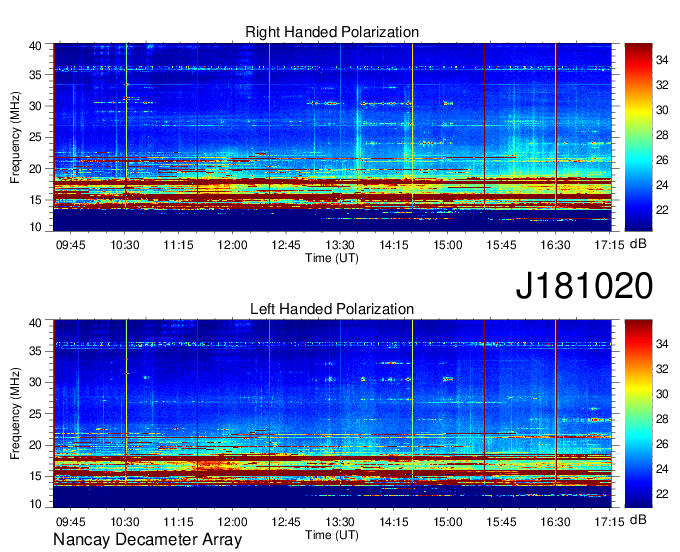Click the "12:00" time tick under bottom plot

[x=232, y=522]
